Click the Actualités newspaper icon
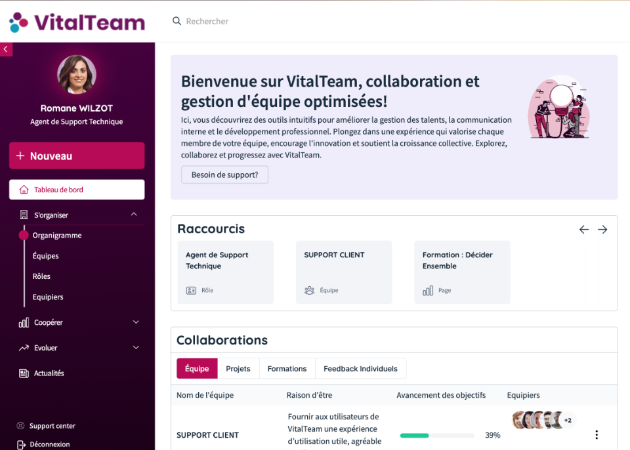 [24, 373]
